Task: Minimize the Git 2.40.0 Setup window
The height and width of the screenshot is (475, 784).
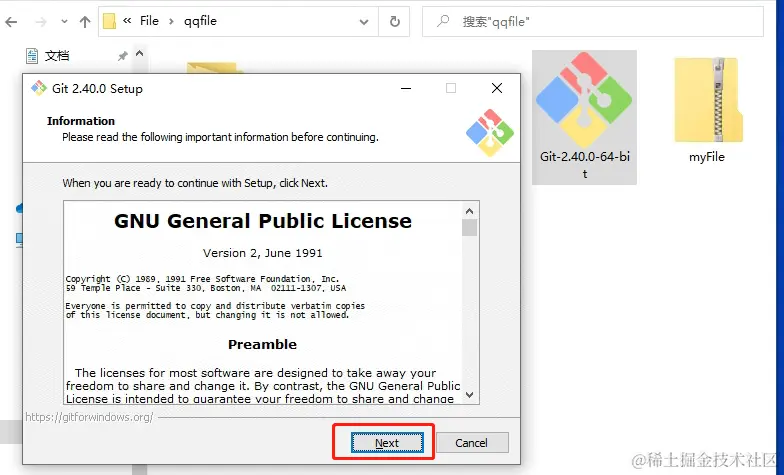Action: 406,88
